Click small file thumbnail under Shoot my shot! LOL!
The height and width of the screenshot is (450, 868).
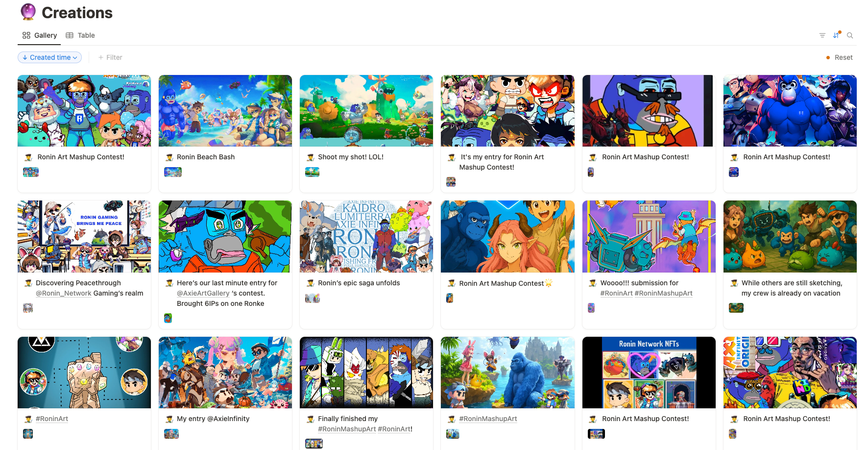312,172
